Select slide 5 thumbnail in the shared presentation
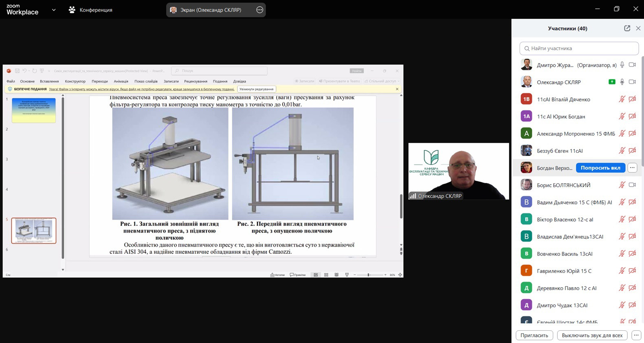 [x=34, y=231]
